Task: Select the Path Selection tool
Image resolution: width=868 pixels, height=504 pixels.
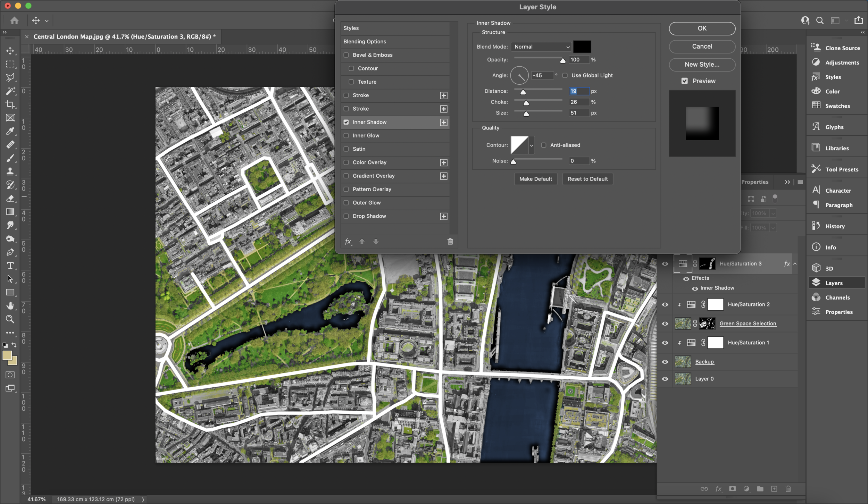Action: click(10, 279)
